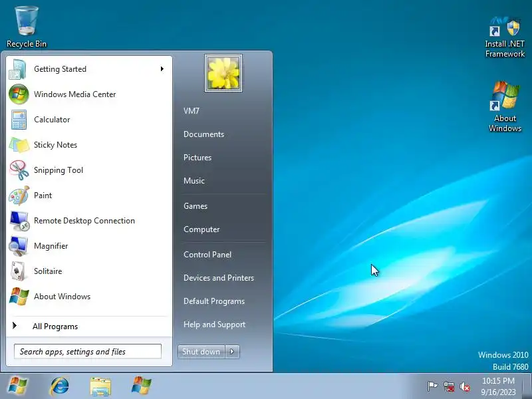Open Sticky Notes icon
The image size is (532, 399).
[19, 145]
